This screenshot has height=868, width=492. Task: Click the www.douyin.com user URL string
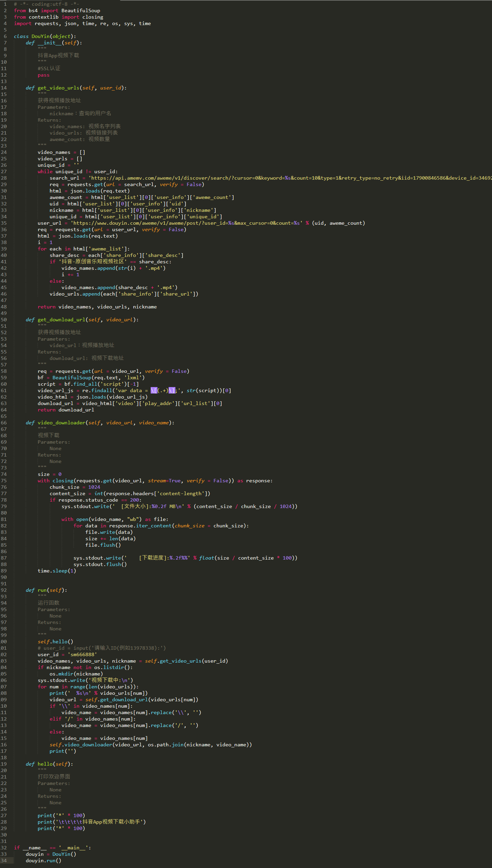click(x=187, y=223)
